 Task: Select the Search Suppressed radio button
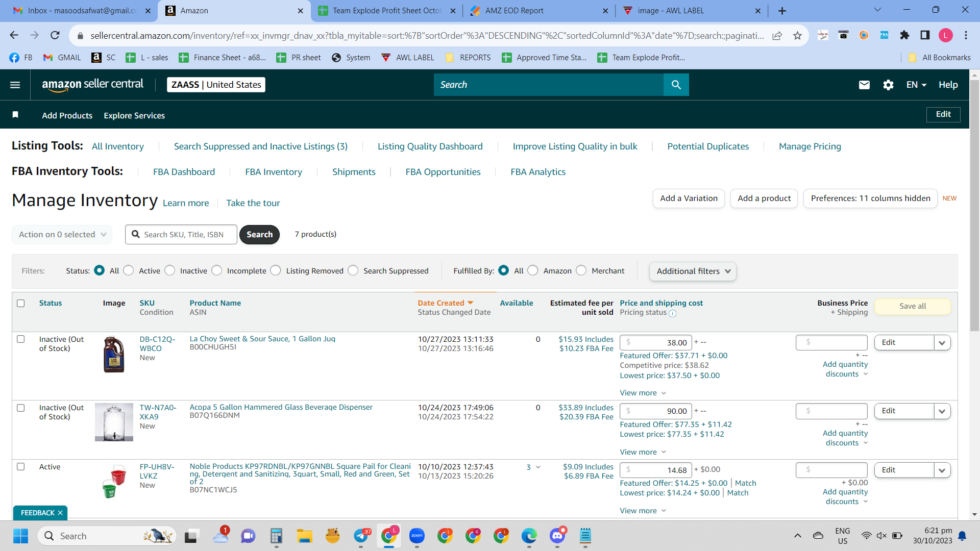353,270
